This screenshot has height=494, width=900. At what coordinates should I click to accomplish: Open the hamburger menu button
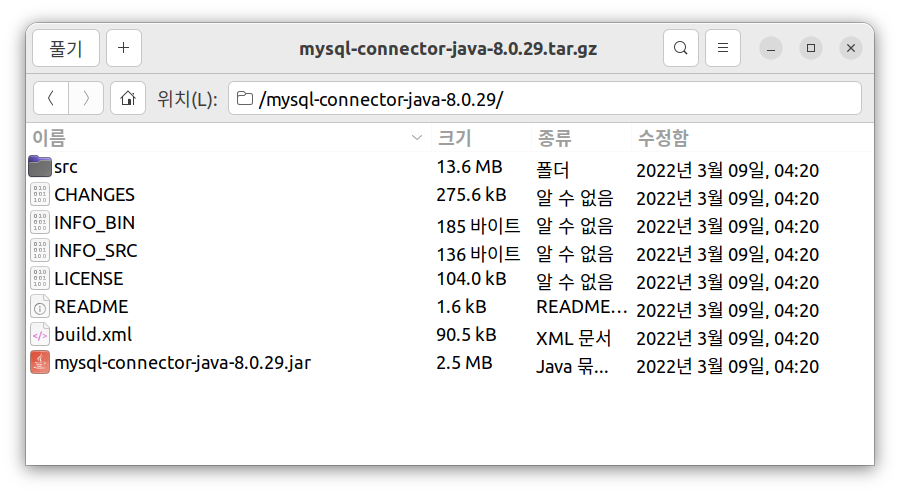[x=723, y=48]
